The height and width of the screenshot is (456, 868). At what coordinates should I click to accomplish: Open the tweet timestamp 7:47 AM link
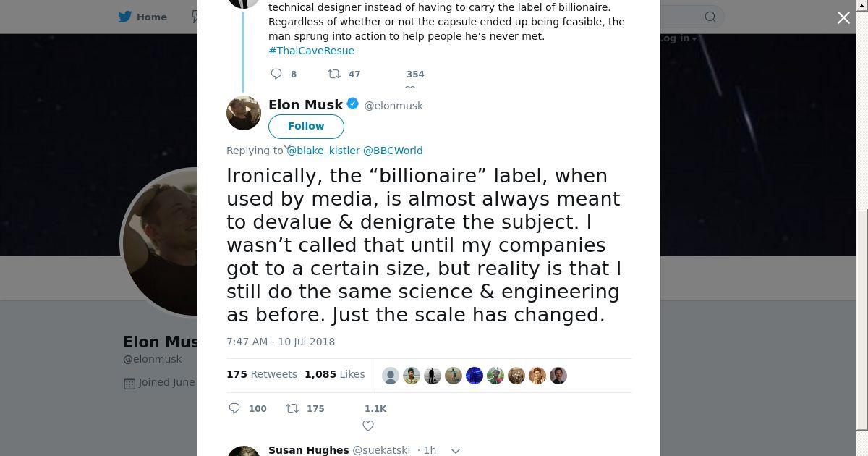tap(281, 342)
